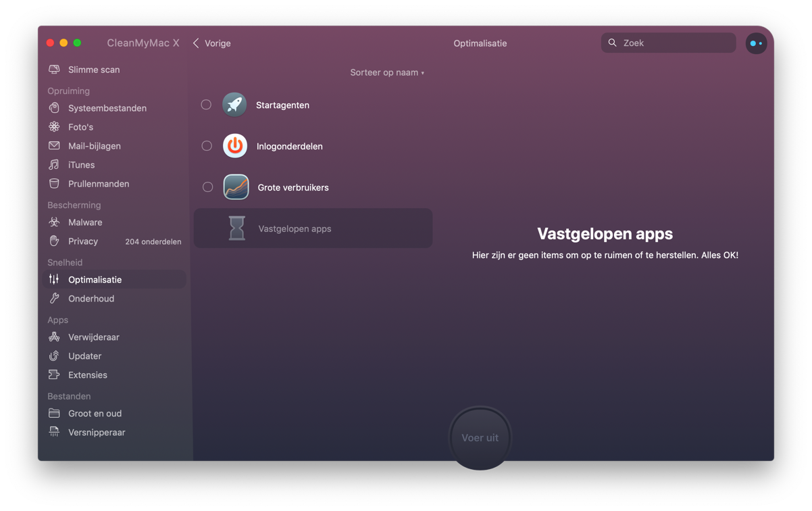This screenshot has width=812, height=511.
Task: Click the Vastgelopen apps hourglass icon
Action: point(236,228)
